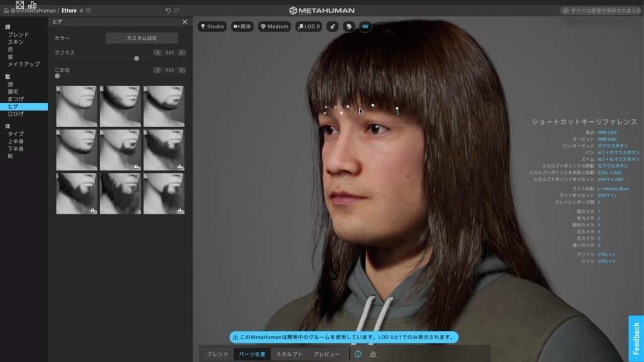
Task: Select the highlighted ヒゲ sidebar item
Action: 24,106
